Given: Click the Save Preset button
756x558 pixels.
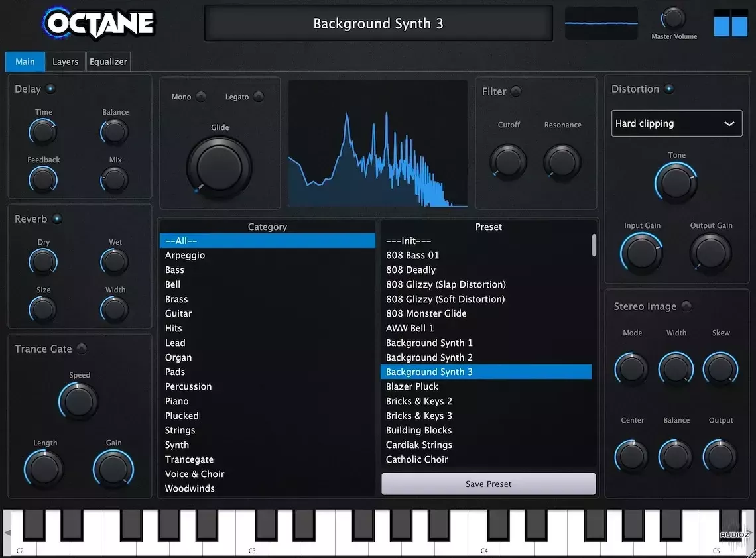Looking at the screenshot, I should click(x=488, y=484).
